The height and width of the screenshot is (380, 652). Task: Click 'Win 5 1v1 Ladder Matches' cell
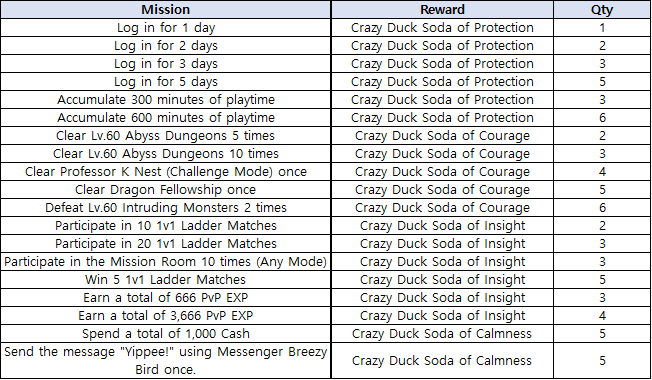(x=165, y=279)
